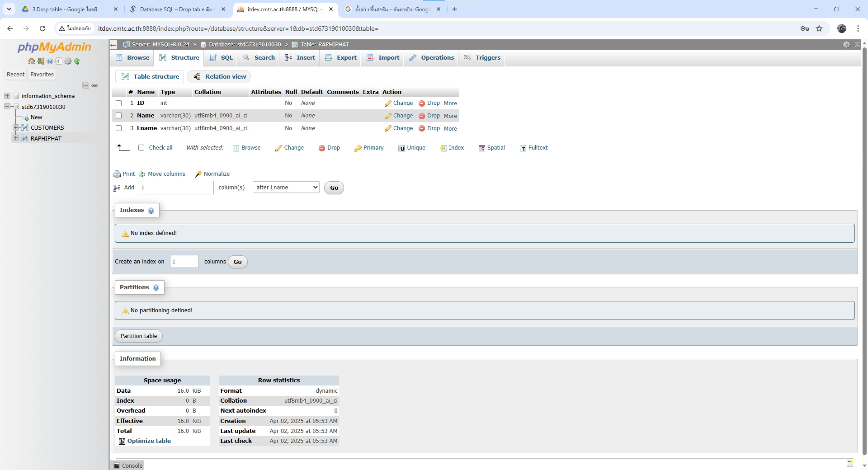
Task: Switch to the SQL tab
Action: pos(222,58)
